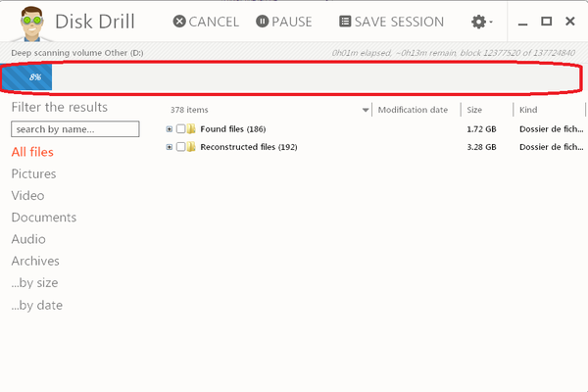Pause the scanning process
Screen dimensions: 588x392
coord(284,22)
